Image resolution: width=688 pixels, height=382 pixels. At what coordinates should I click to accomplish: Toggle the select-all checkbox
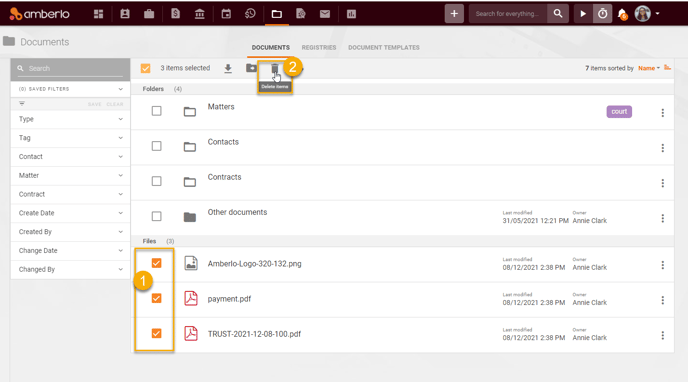coord(145,68)
